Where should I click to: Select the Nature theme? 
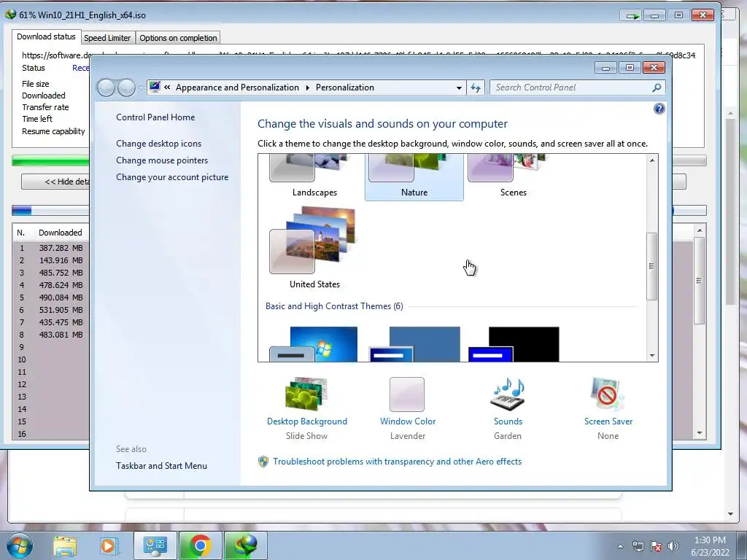tap(414, 176)
